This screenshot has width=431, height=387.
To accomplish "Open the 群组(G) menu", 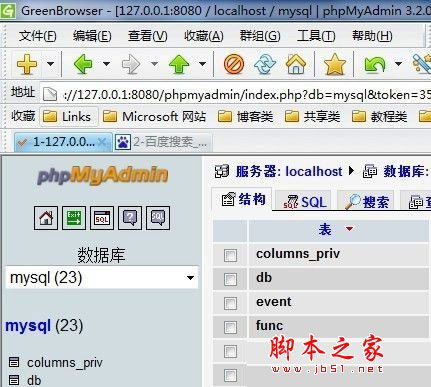I will coord(260,36).
